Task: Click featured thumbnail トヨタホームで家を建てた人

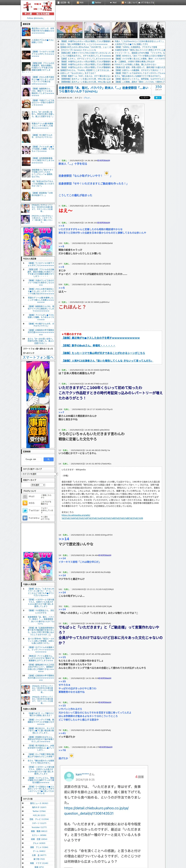Action: (x=97, y=30)
